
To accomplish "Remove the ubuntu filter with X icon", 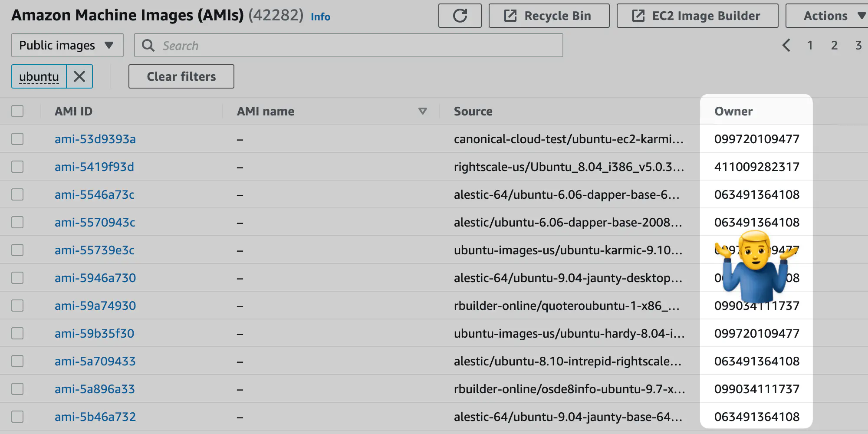I will [79, 77].
